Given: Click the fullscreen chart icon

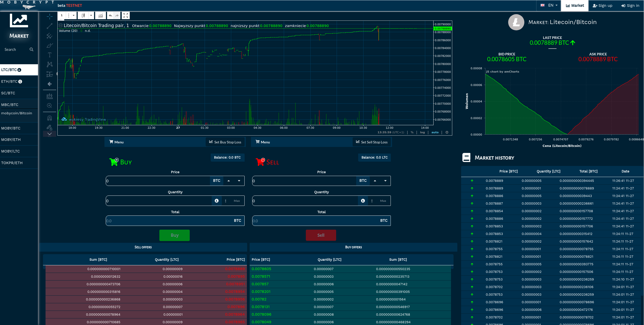Looking at the screenshot, I should (126, 15).
